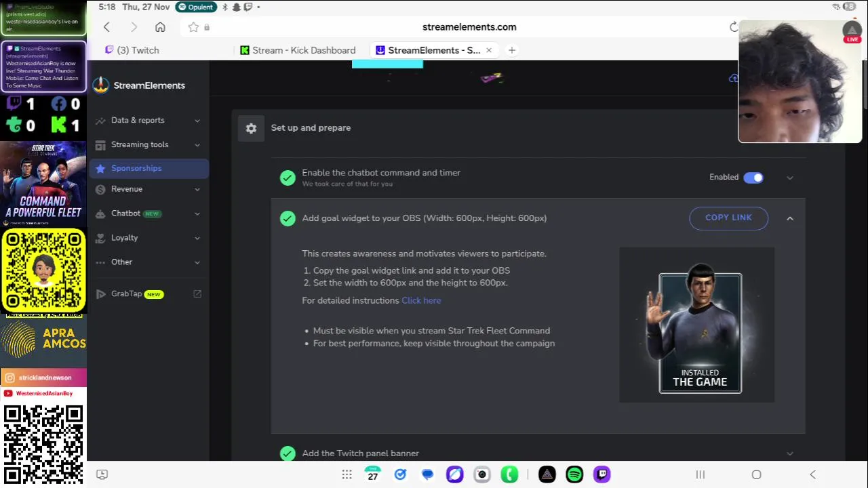868x488 pixels.
Task: Close the StreamElements tab
Action: [488, 50]
